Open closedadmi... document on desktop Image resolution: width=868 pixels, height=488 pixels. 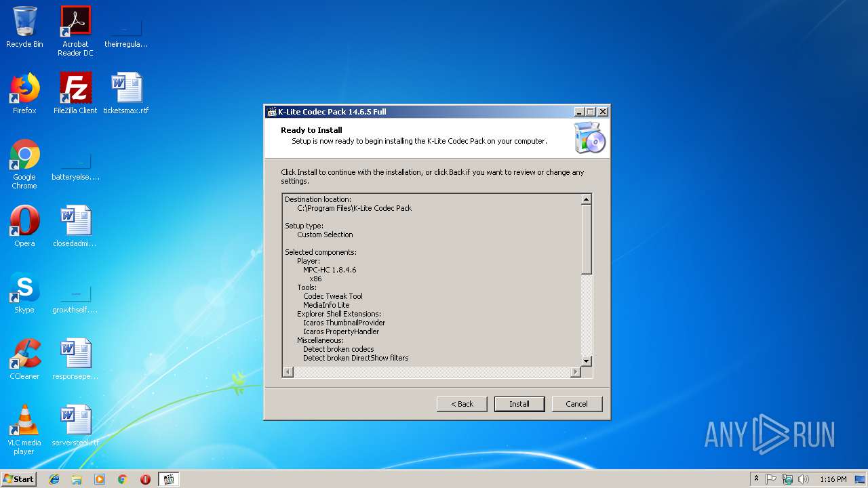coord(75,226)
